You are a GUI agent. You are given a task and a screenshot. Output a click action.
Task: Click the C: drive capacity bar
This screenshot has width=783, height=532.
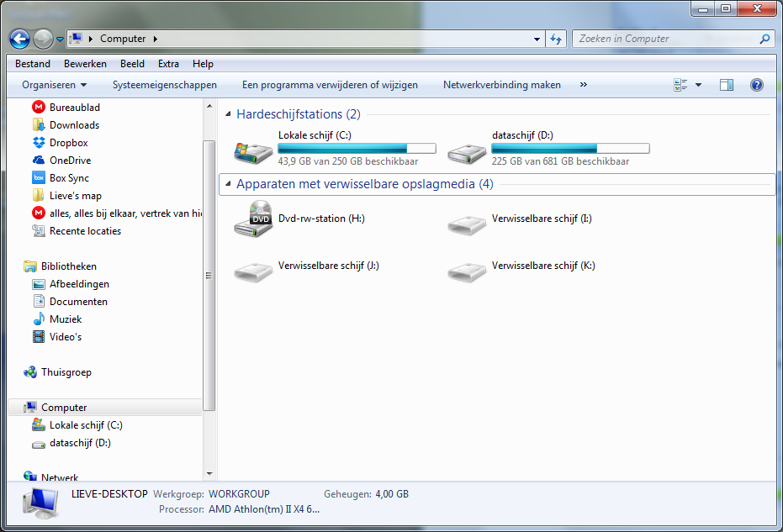pyautogui.click(x=357, y=148)
